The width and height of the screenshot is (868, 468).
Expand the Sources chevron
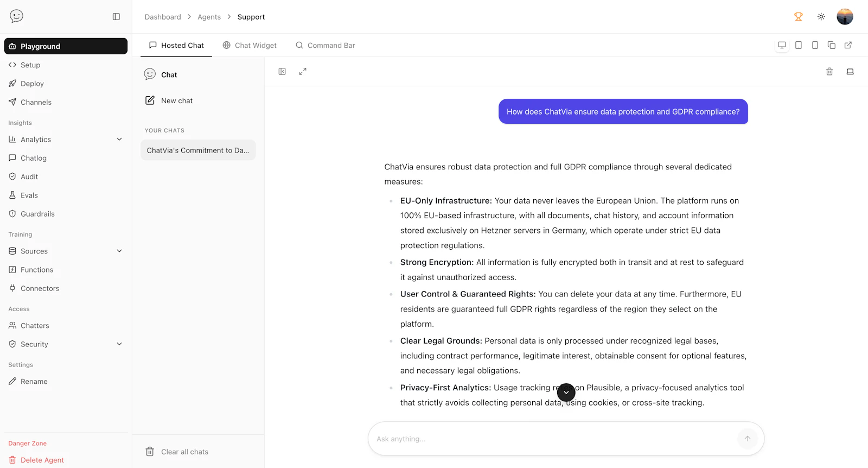coord(119,251)
